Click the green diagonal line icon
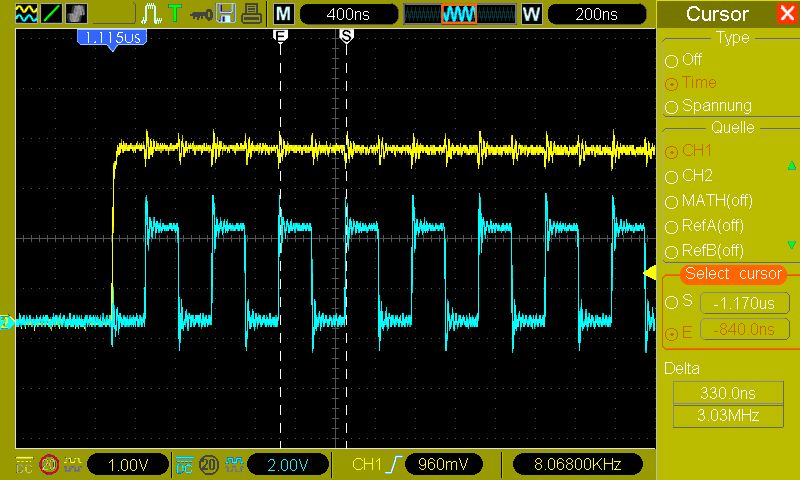The height and width of the screenshot is (480, 800). point(52,14)
